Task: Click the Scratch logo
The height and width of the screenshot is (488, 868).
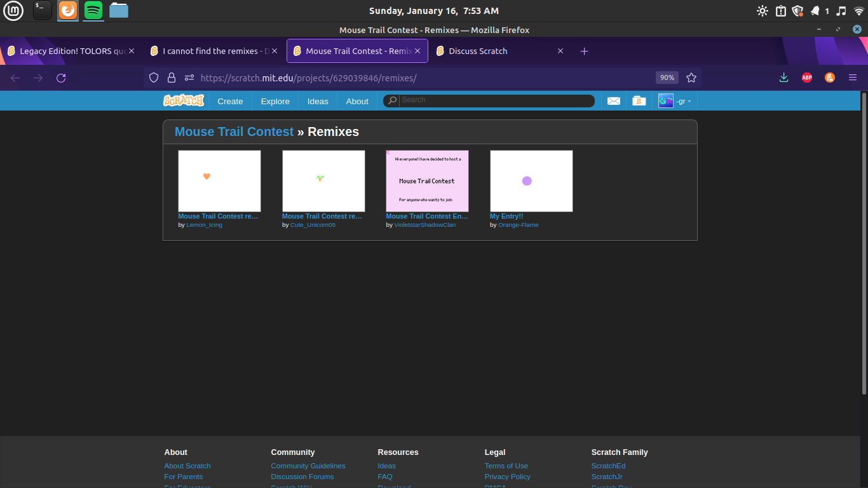Action: click(184, 101)
